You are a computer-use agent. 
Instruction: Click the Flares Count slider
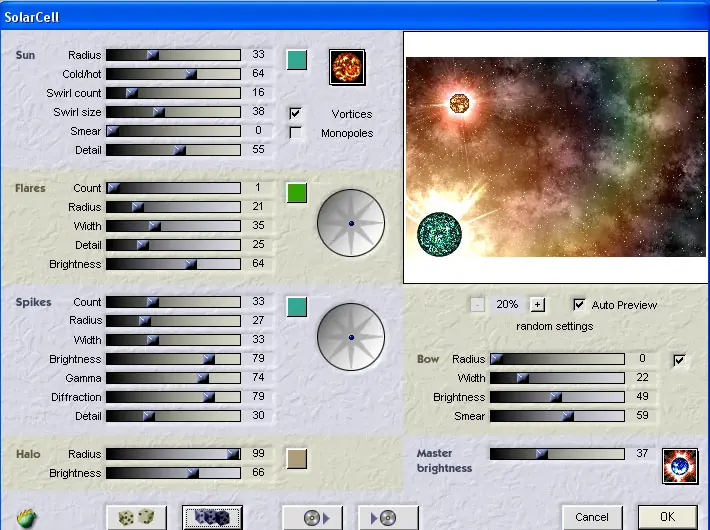point(173,188)
